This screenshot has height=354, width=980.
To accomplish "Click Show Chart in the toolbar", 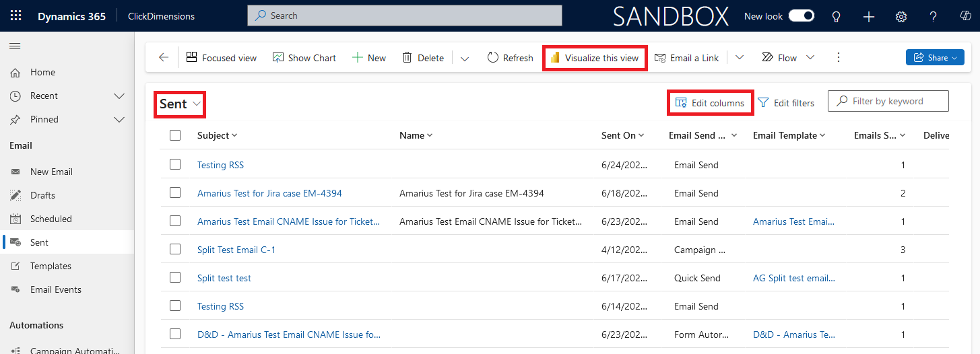I will pos(304,58).
